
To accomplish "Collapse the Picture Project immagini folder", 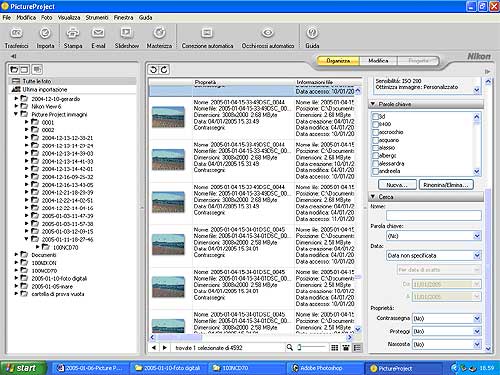I will pos(16,114).
